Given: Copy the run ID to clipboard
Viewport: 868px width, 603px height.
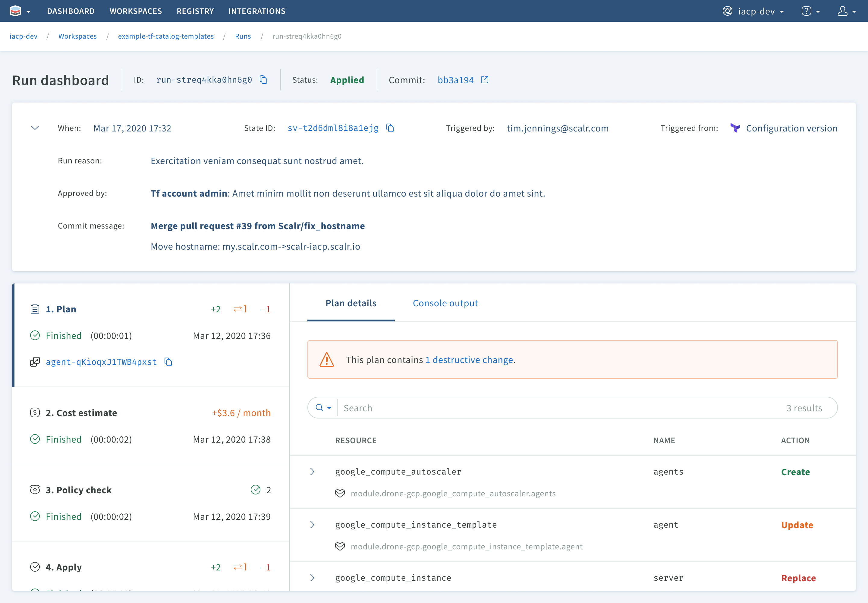Looking at the screenshot, I should point(263,80).
